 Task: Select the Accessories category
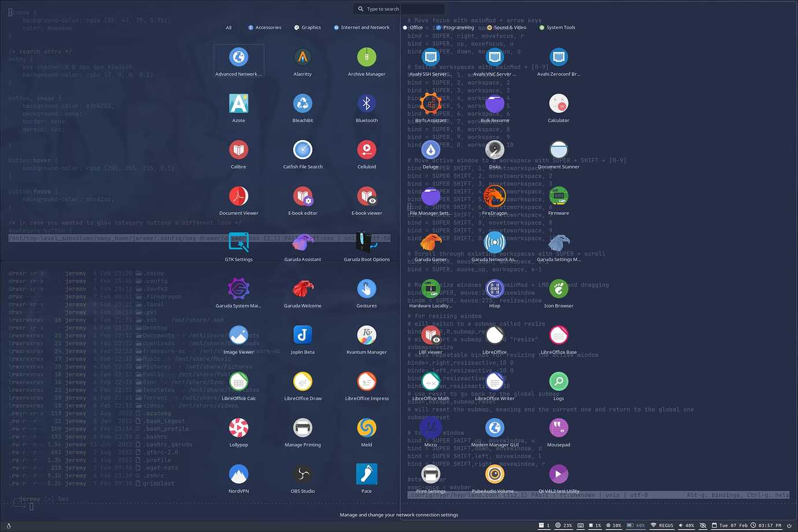click(264, 27)
